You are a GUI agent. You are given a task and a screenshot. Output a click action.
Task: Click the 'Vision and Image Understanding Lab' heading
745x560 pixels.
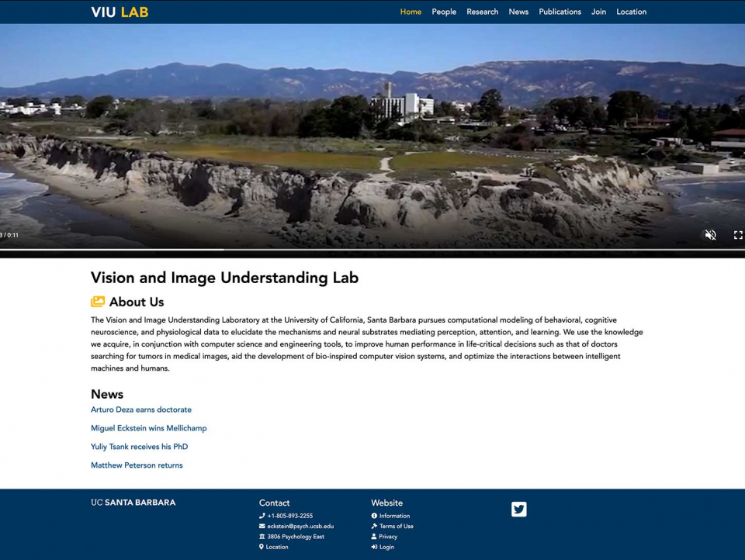(225, 278)
